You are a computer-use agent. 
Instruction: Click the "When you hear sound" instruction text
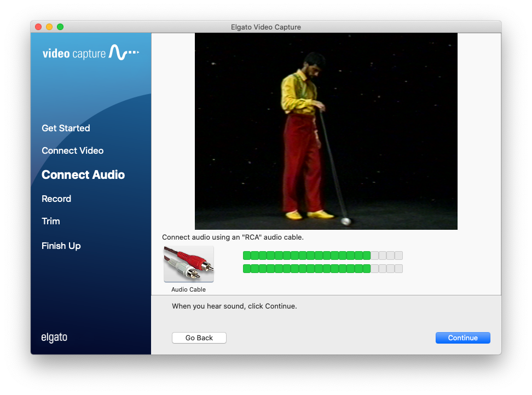point(234,306)
